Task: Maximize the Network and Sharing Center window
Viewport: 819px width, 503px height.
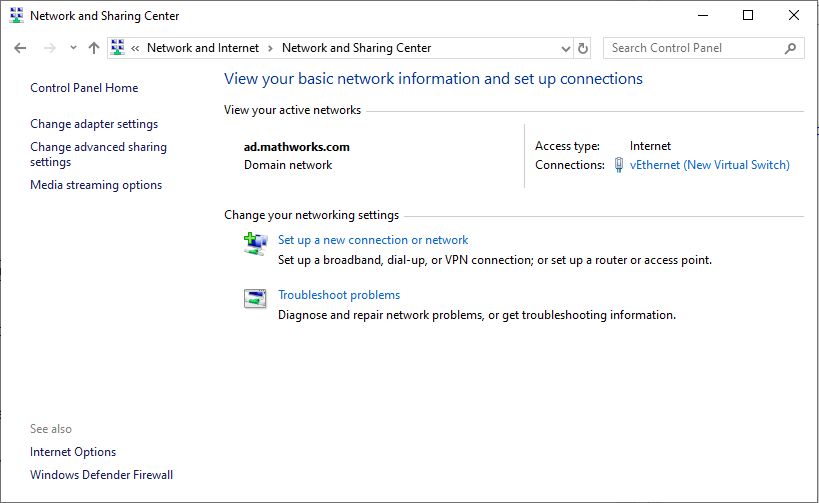Action: 748,16
